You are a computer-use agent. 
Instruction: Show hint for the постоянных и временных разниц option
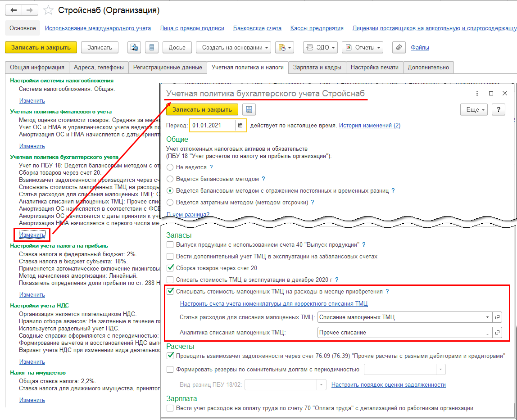[393, 190]
